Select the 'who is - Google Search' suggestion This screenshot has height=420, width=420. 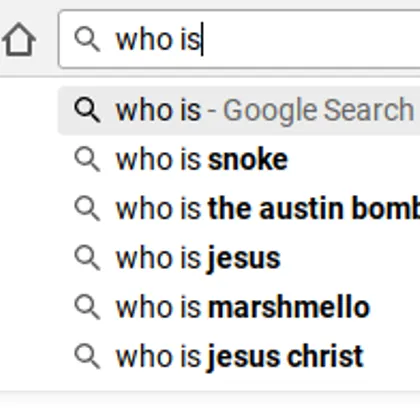(x=239, y=110)
